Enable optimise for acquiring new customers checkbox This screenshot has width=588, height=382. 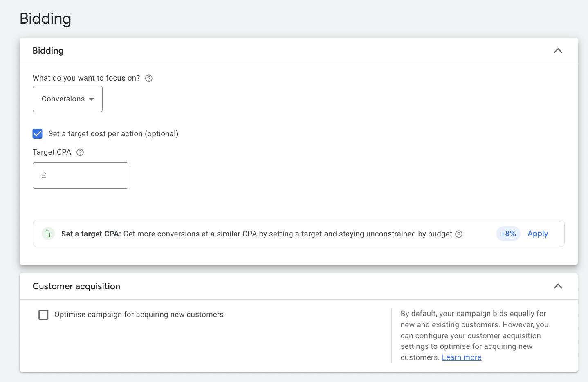pyautogui.click(x=43, y=315)
